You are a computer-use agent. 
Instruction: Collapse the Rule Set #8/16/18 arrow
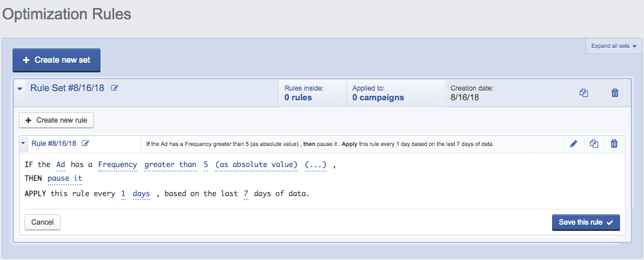click(20, 89)
